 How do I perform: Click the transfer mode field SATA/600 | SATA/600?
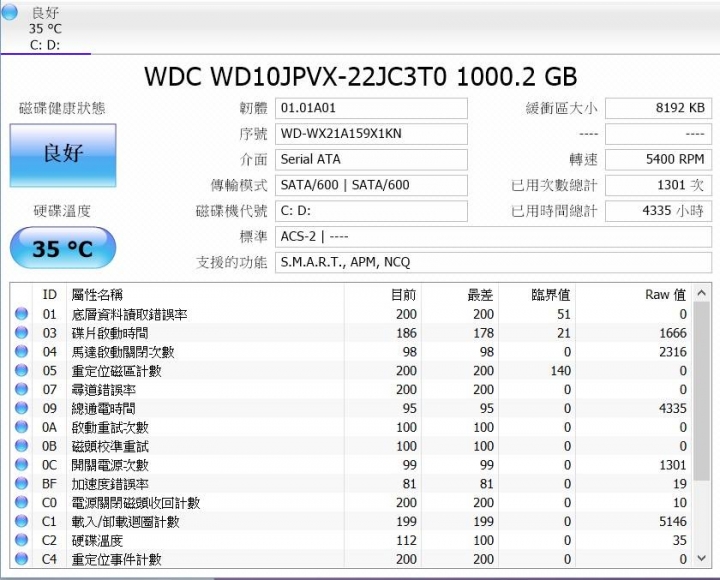click(371, 185)
